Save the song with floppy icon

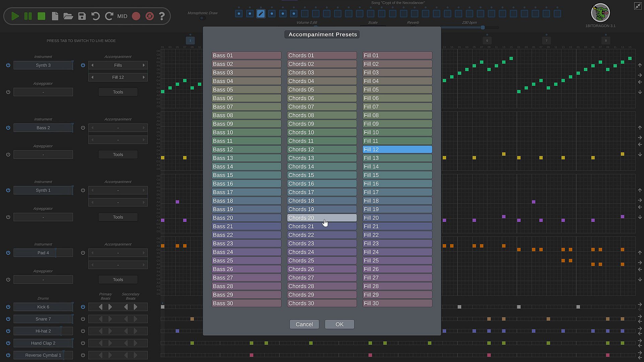(x=82, y=16)
